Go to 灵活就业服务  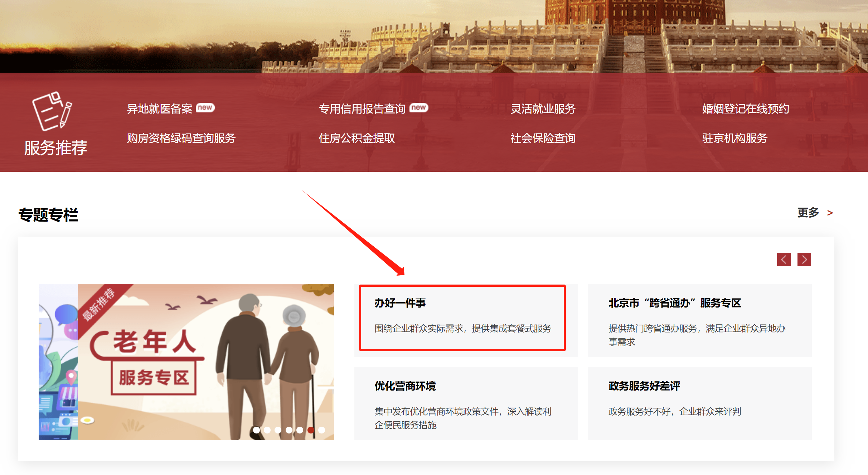(543, 109)
